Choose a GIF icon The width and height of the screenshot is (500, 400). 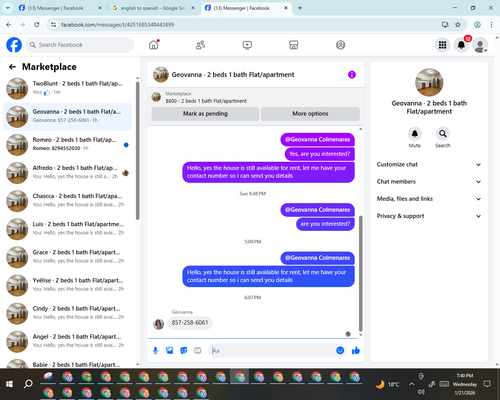click(198, 350)
